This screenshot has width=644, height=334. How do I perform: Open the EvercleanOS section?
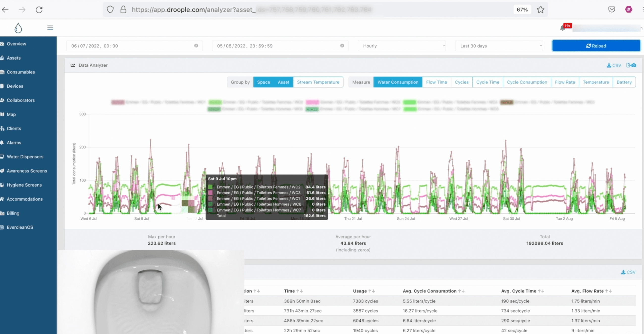point(20,227)
